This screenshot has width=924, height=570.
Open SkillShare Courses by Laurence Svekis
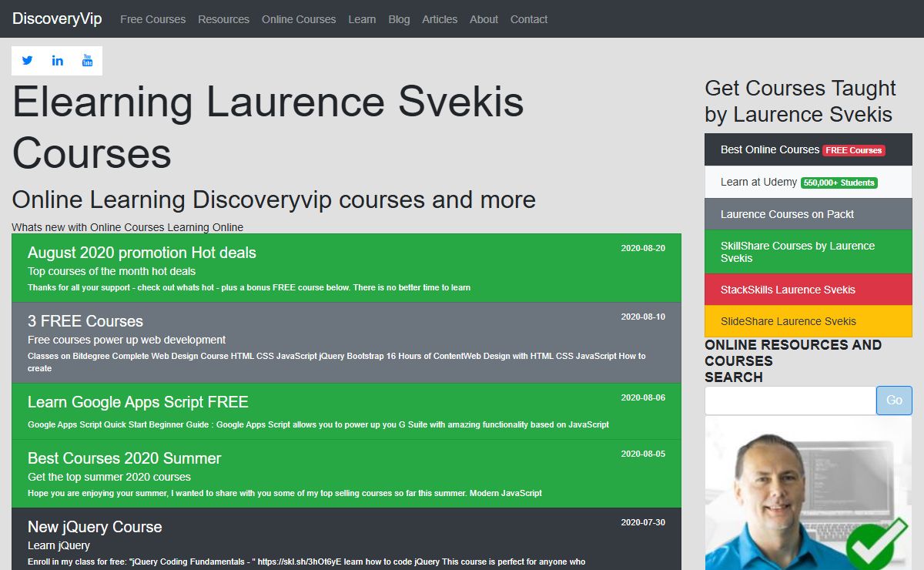point(808,252)
